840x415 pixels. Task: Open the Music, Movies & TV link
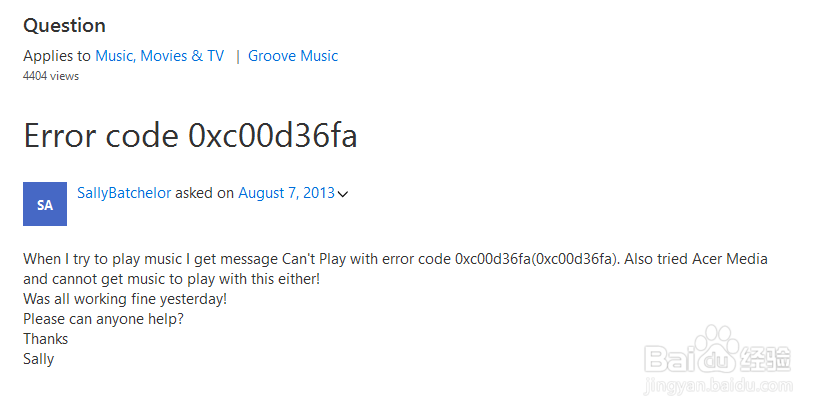pos(160,56)
